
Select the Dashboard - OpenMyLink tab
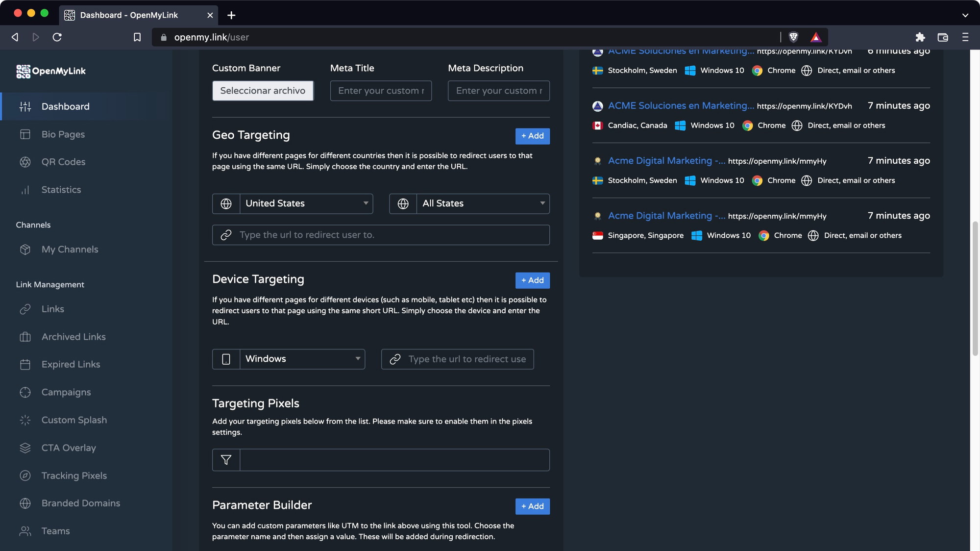[140, 15]
